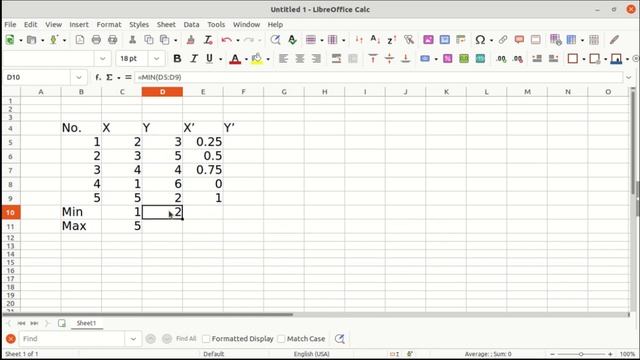Click the formula input line
The image size is (640, 360).
378,77
